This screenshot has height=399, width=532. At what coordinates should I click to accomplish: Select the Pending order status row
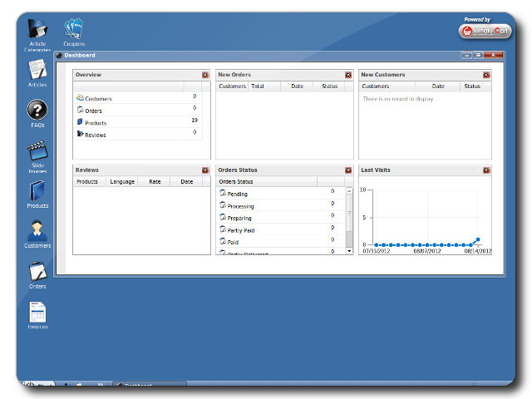click(237, 194)
